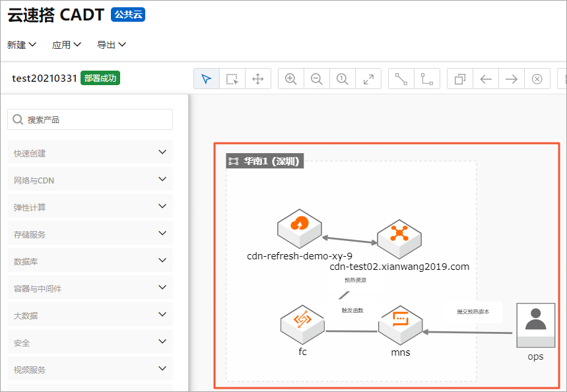Select the fc function compute node
Image resolution: width=567 pixels, height=392 pixels.
pos(302,325)
